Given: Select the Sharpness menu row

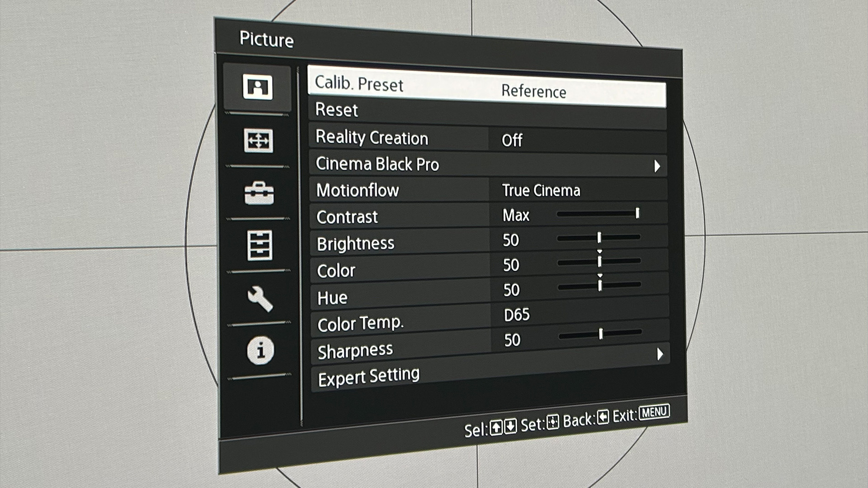Looking at the screenshot, I should click(355, 352).
